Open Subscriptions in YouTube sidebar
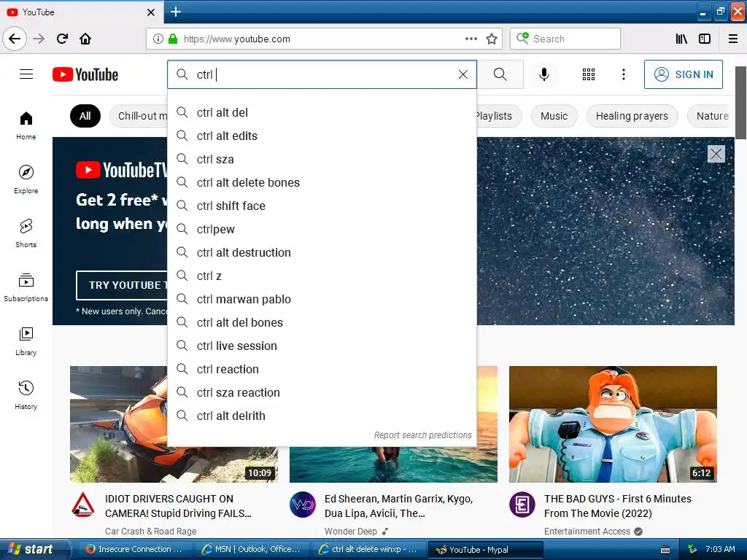 pos(26,287)
